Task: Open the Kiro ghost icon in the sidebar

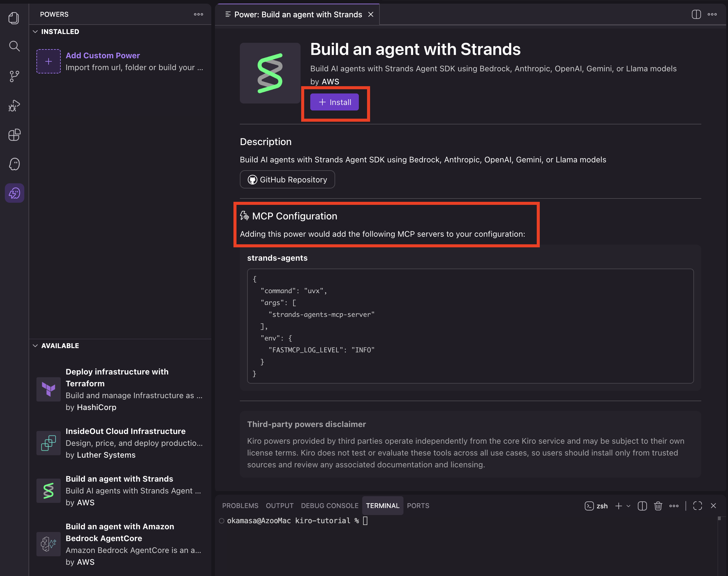Action: coord(14,164)
